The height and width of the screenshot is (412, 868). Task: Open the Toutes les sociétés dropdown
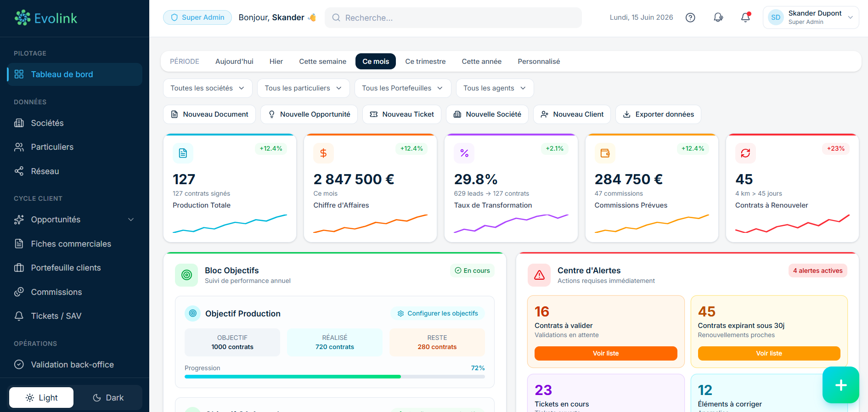(208, 88)
